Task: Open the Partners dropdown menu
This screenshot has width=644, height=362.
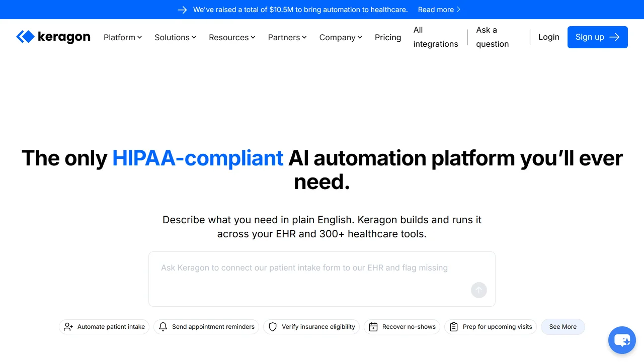Action: [x=287, y=37]
